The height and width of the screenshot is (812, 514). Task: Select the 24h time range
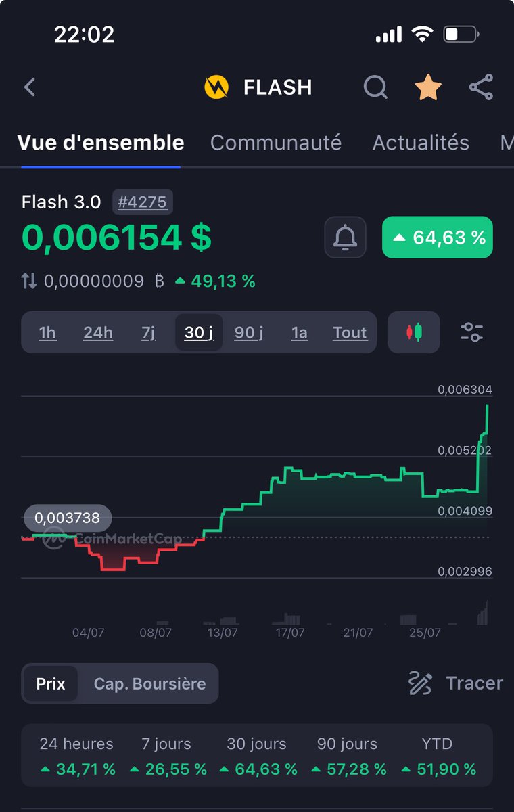(x=98, y=332)
